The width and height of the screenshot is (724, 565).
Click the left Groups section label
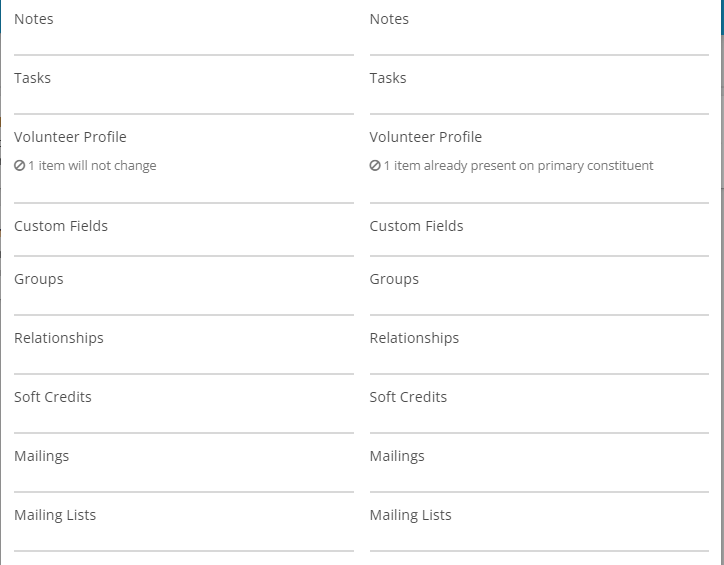click(x=39, y=279)
